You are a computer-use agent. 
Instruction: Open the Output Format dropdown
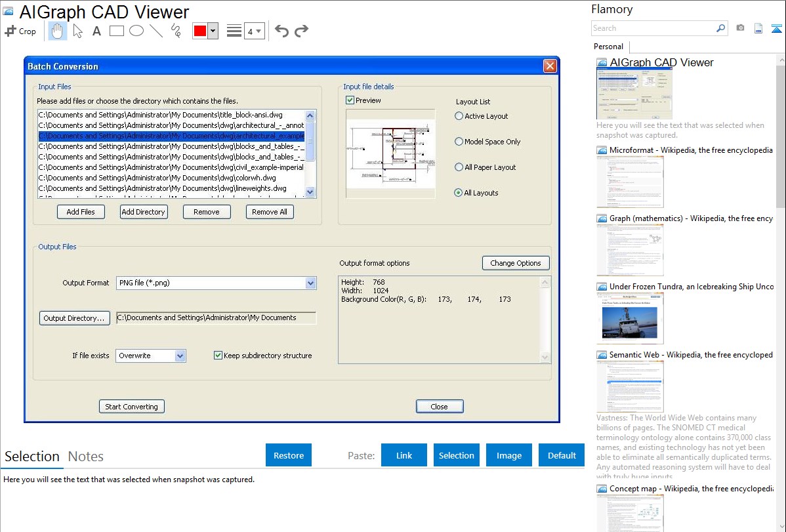[310, 283]
